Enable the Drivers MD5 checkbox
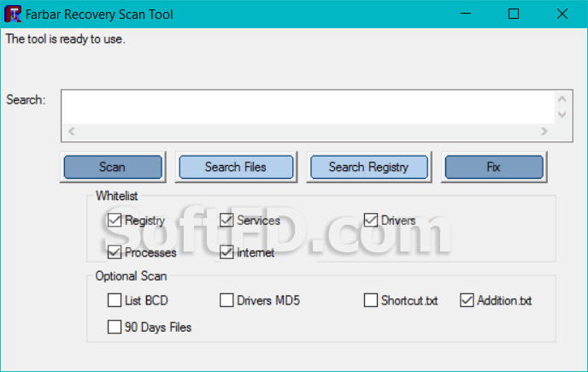The image size is (588, 372). (x=226, y=300)
